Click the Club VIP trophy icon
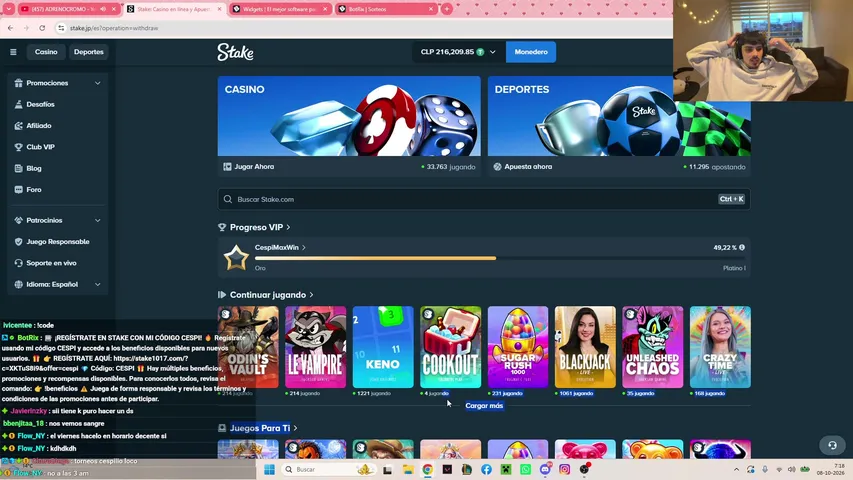The image size is (853, 480). (18, 147)
